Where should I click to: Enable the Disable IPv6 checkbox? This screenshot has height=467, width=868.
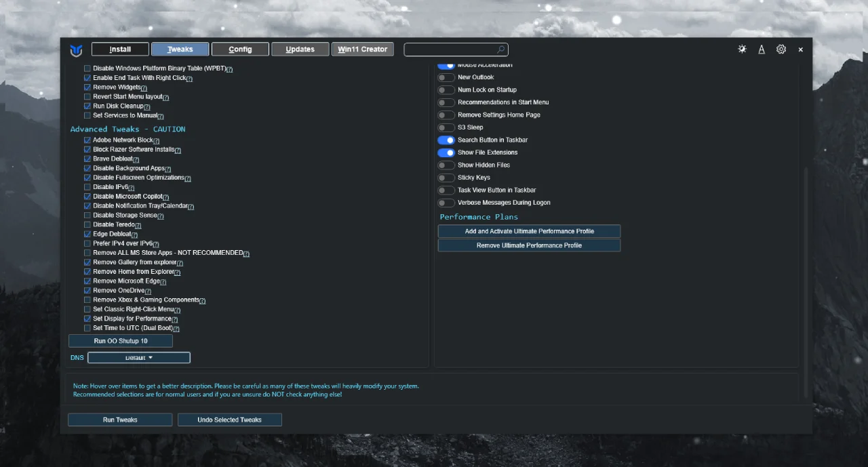tap(87, 187)
